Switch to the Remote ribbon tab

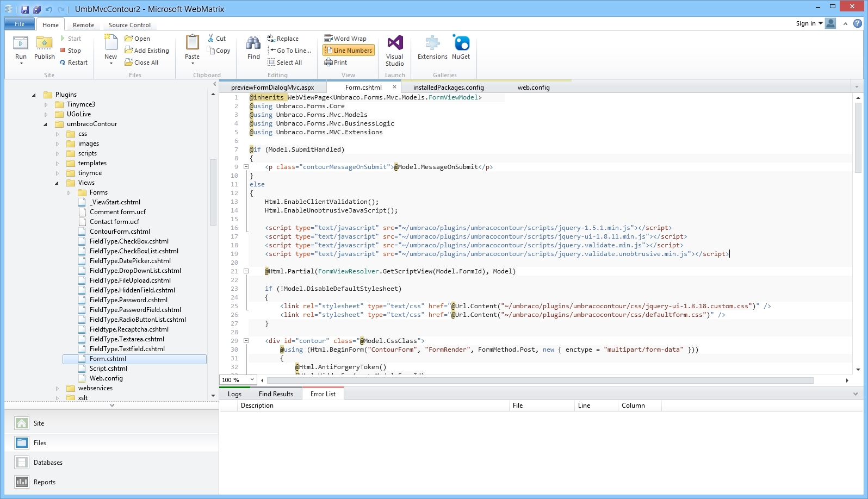(83, 25)
